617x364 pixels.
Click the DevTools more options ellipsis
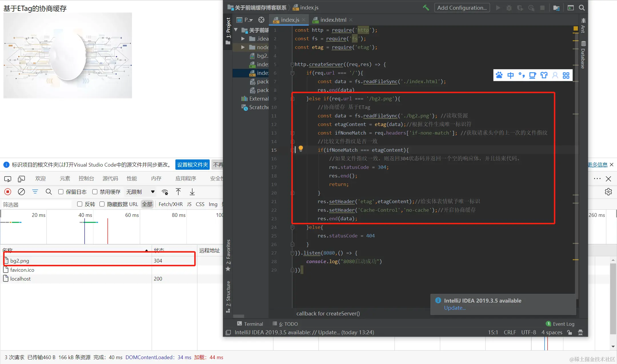[x=597, y=179]
